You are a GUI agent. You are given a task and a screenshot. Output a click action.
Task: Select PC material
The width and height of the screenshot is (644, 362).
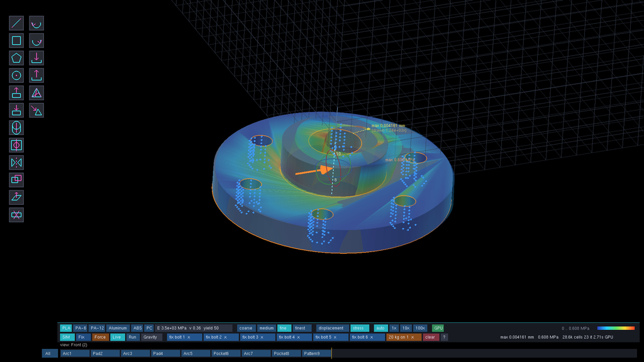pyautogui.click(x=149, y=328)
